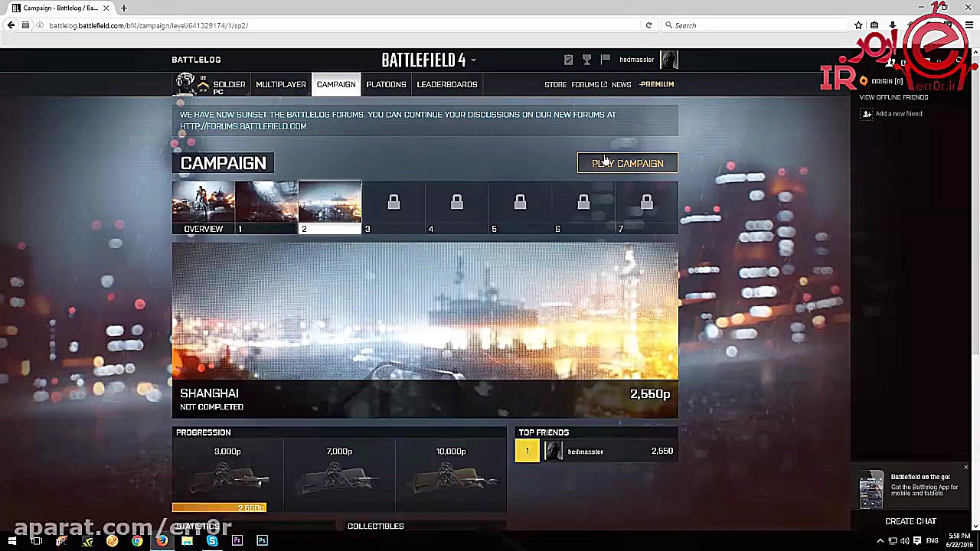Go to the Multiplayer tab
The width and height of the screenshot is (980, 551).
(x=281, y=84)
